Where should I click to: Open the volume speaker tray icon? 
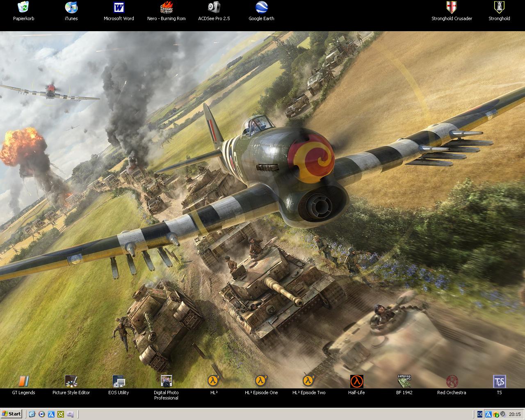point(502,414)
